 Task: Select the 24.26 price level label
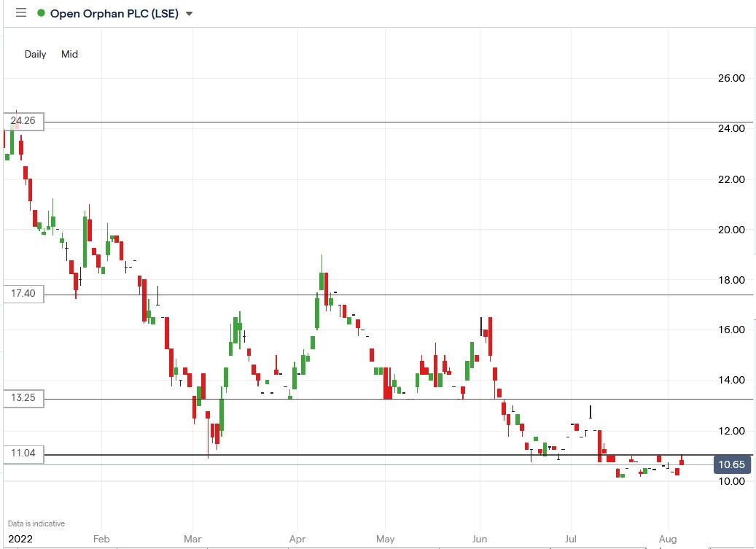tap(22, 122)
